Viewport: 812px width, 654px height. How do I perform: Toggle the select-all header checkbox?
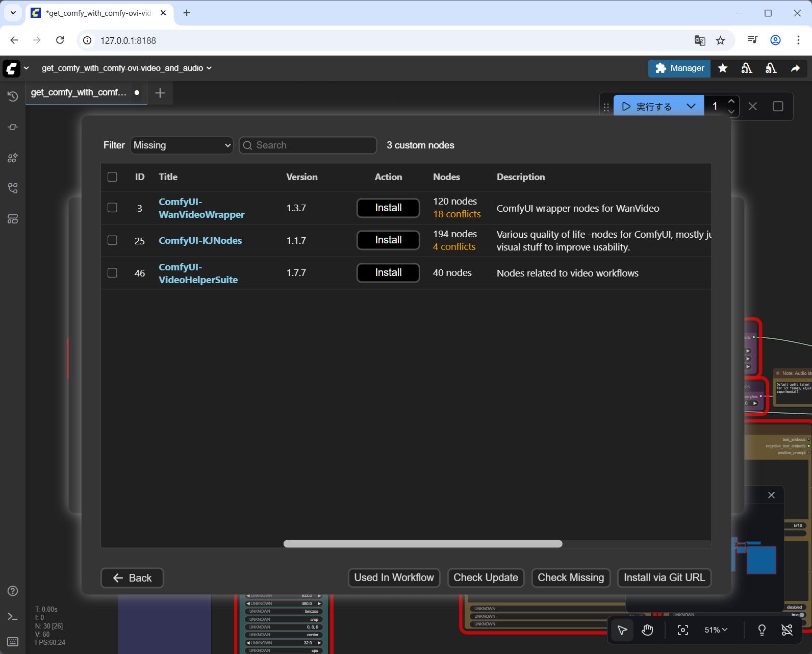pyautogui.click(x=112, y=177)
